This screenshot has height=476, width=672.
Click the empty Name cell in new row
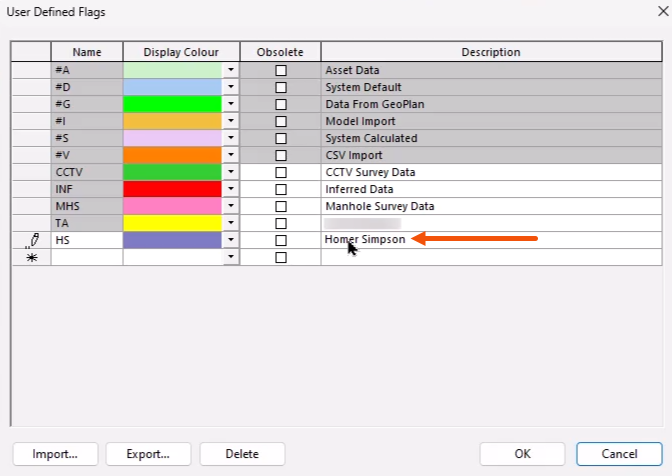[x=87, y=257]
